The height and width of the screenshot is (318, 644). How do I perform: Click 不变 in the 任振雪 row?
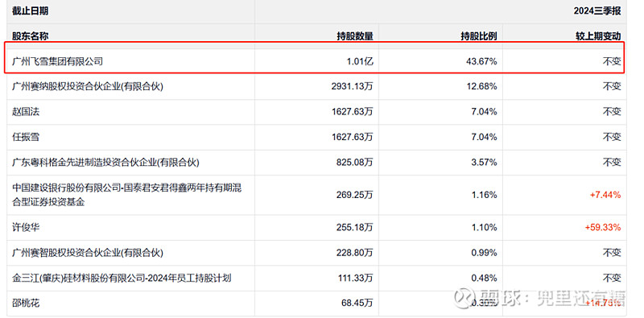612,137
